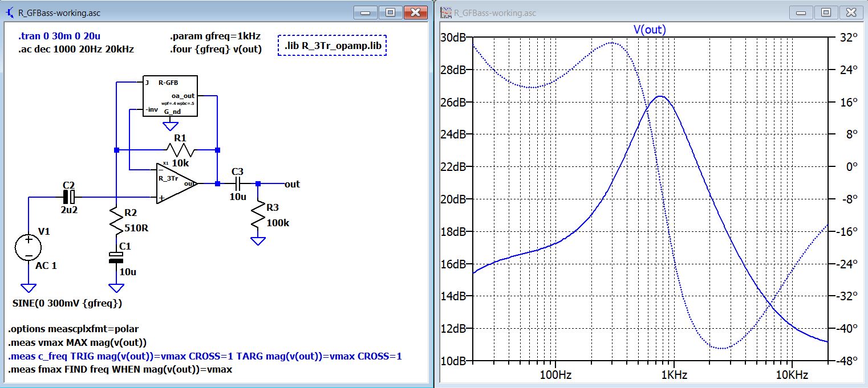Select capacitor C3 symbol
This screenshot has height=388, width=868.
(x=237, y=183)
